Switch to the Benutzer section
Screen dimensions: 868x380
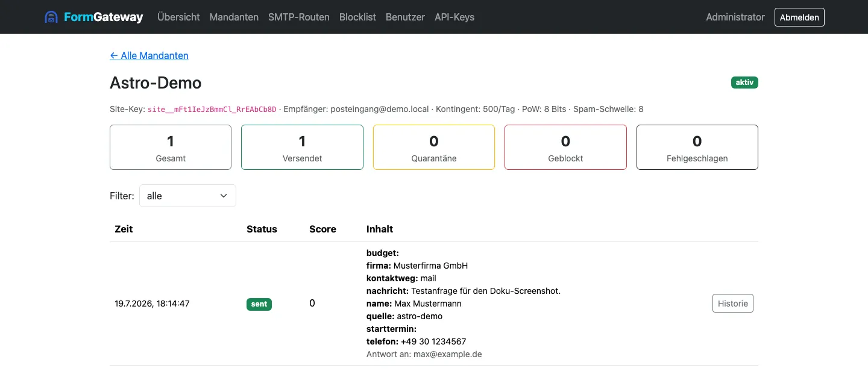(x=405, y=17)
